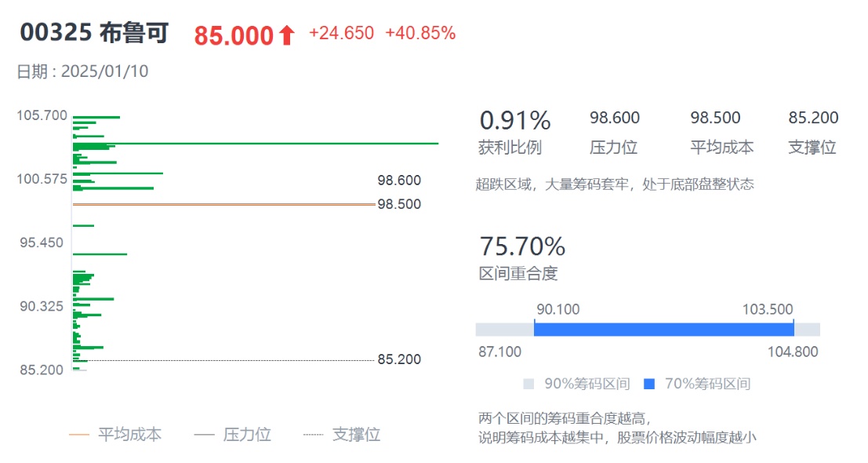This screenshot has width=868, height=463.
Task: Select the date 2025/01/10
Action: point(104,71)
